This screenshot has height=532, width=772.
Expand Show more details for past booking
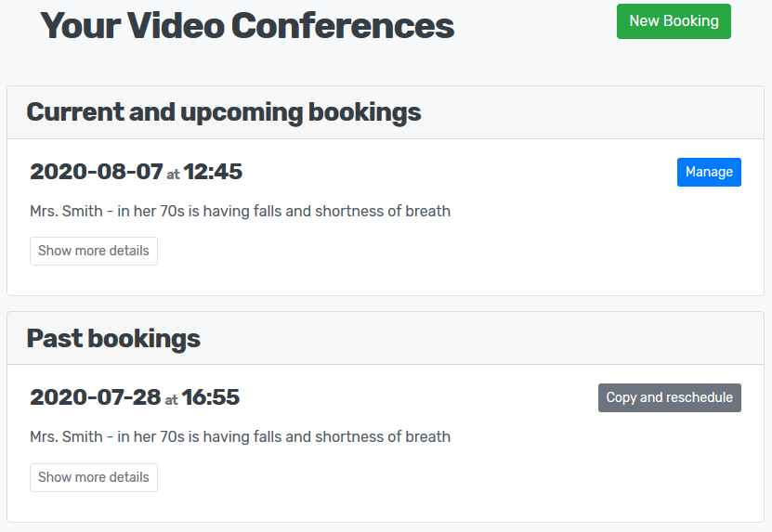point(94,477)
